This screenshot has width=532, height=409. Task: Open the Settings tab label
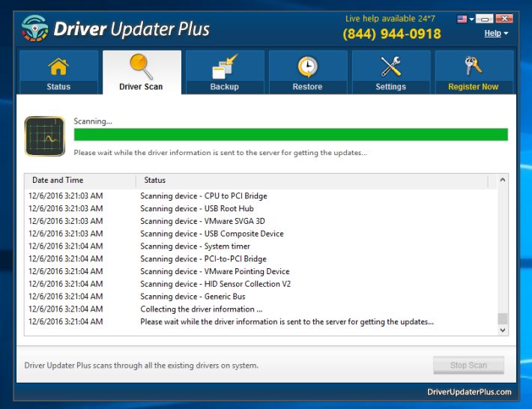(390, 87)
